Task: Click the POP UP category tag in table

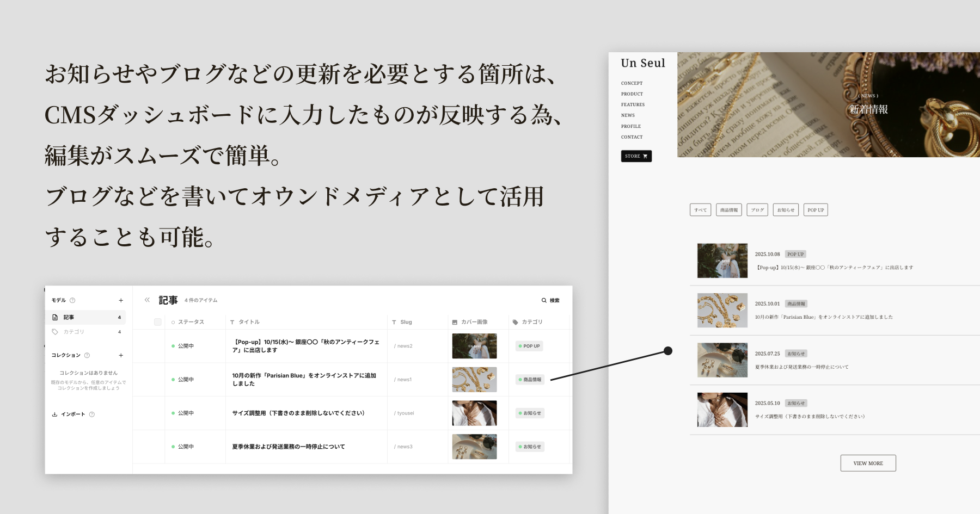Action: [x=529, y=346]
